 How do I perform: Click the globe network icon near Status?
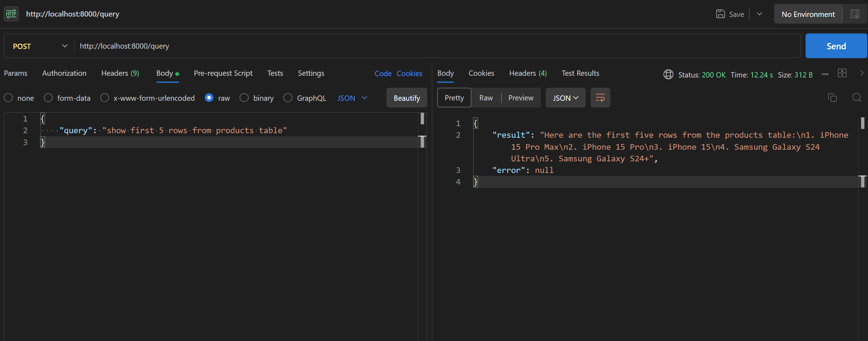click(x=668, y=74)
